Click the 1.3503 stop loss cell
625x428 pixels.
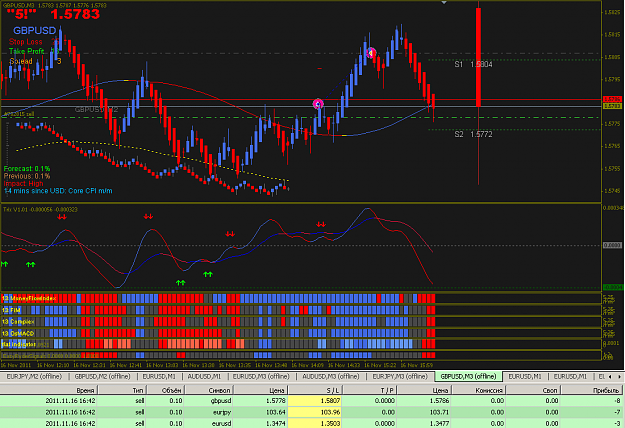(x=314, y=423)
